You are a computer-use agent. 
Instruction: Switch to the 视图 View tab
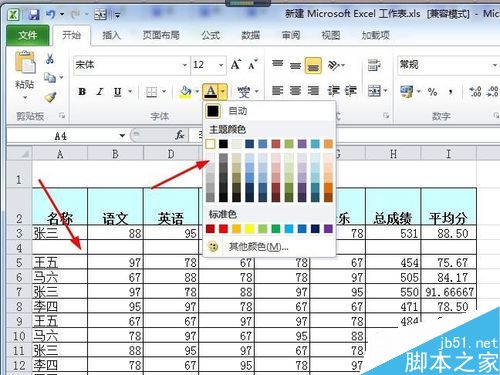[331, 35]
